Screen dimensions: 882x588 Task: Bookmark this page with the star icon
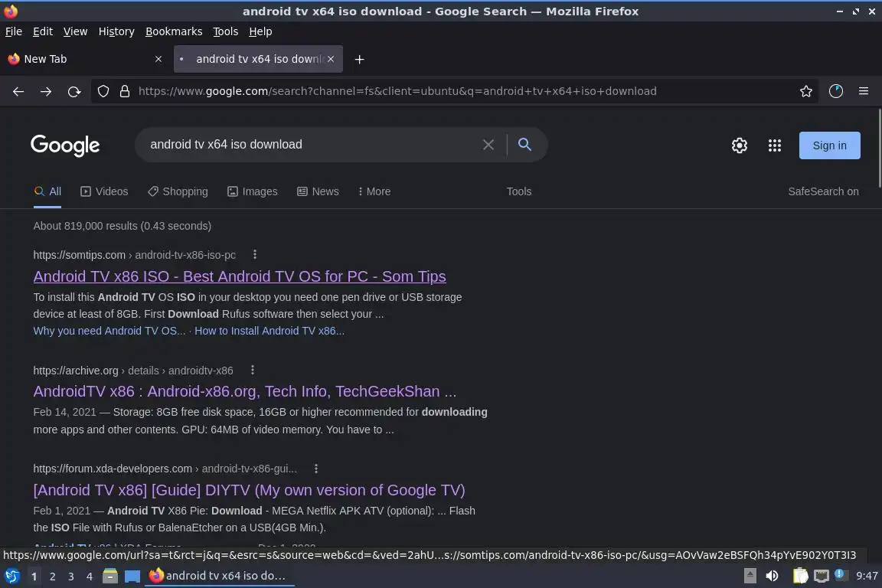[x=806, y=91]
